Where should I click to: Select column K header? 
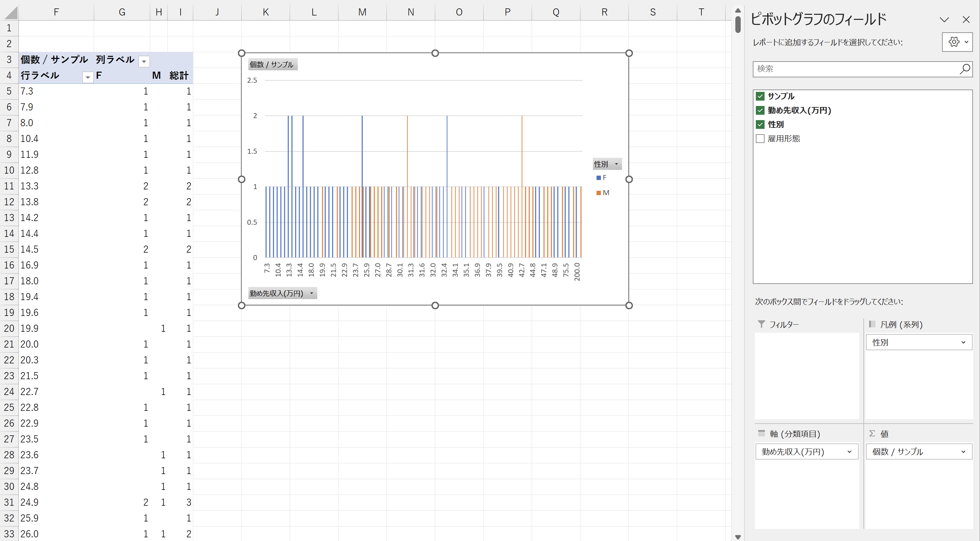tap(266, 12)
